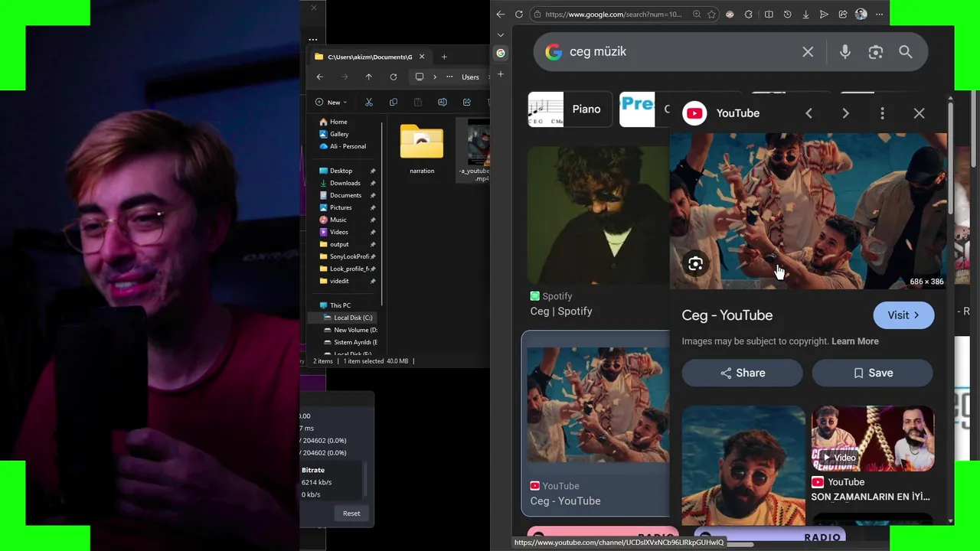The image size is (980, 551).
Task: Click the PC icon in Explorer breadcrumb
Action: click(419, 77)
